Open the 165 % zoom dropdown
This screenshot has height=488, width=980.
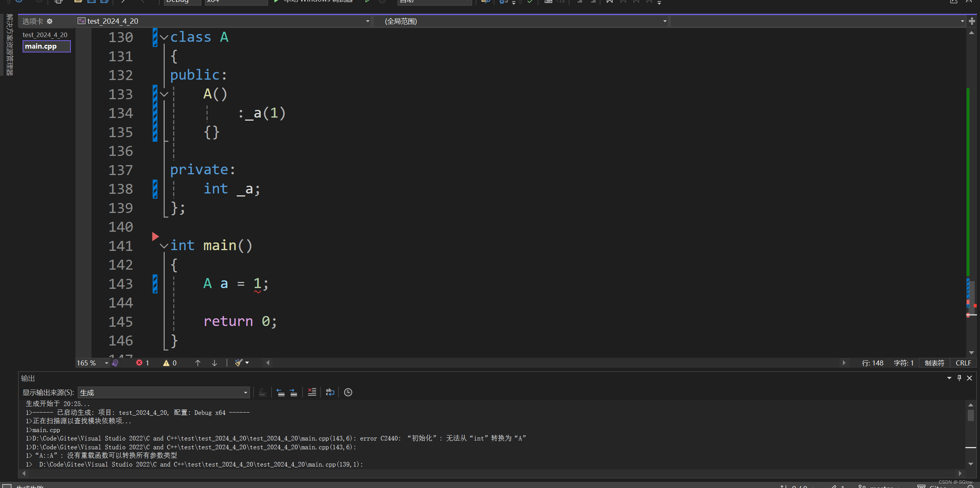(106, 363)
